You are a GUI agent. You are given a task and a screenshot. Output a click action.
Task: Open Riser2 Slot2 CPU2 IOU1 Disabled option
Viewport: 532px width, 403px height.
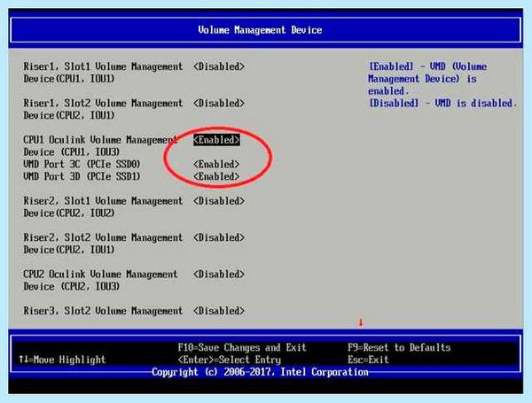point(219,237)
